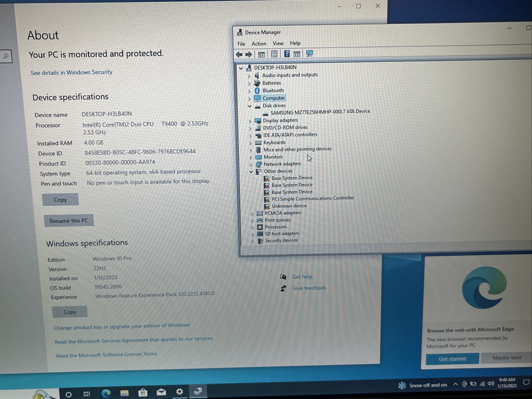Screen dimensions: 532x399
Task: Click the magnifier search icon in Settings
Action: (x=6, y=57)
